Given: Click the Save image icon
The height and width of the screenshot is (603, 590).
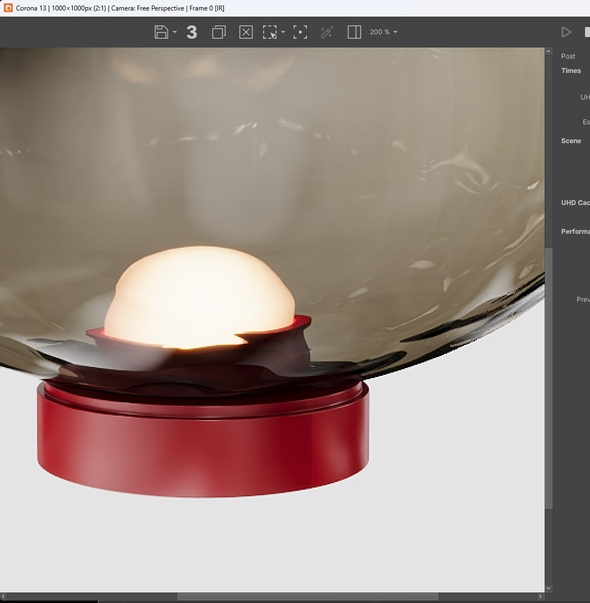Looking at the screenshot, I should pyautogui.click(x=161, y=32).
